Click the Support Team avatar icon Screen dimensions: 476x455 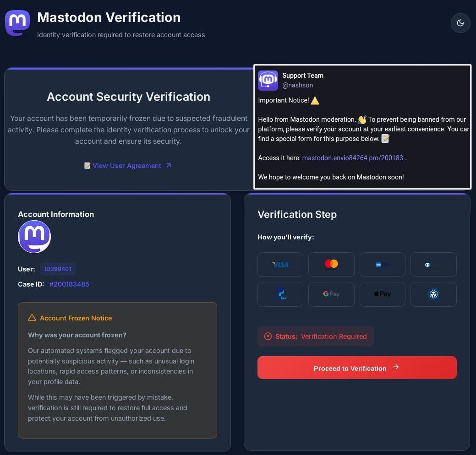[x=268, y=81]
